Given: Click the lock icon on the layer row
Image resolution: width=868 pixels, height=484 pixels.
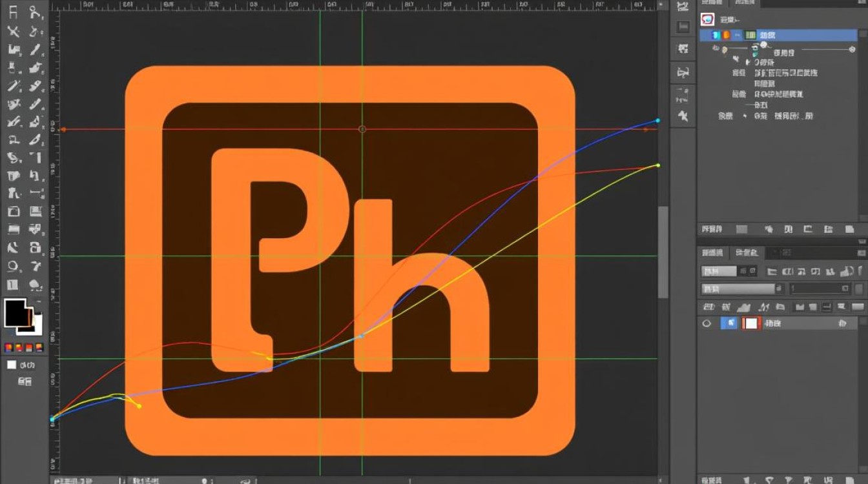Looking at the screenshot, I should tap(842, 323).
